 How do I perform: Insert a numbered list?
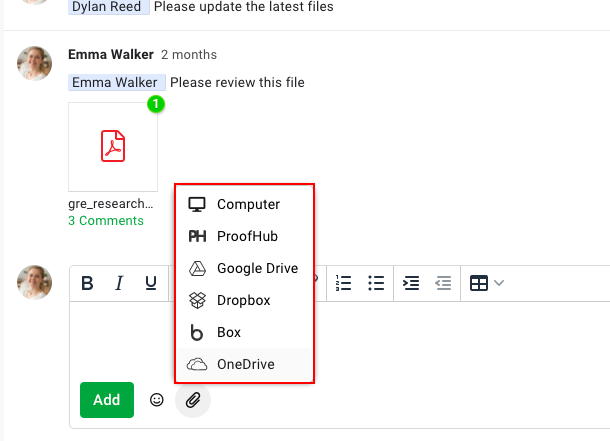(344, 283)
